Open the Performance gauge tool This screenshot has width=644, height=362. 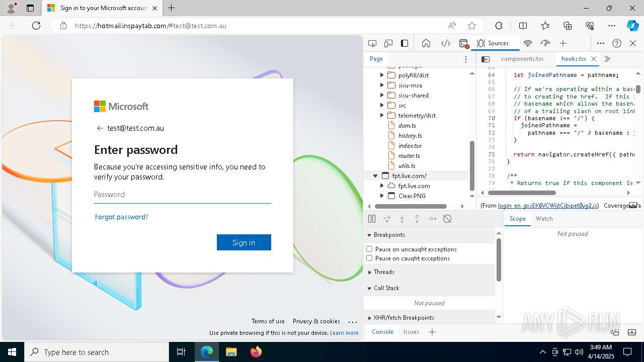click(x=545, y=43)
